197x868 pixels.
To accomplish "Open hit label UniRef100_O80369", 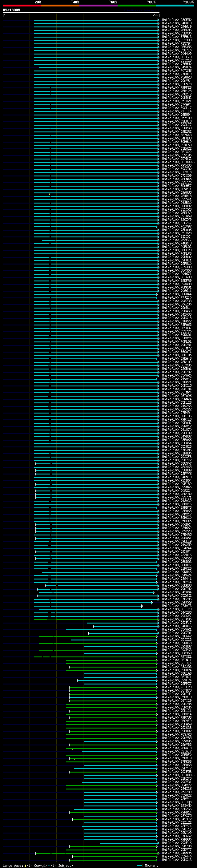I will [x=177, y=653].
